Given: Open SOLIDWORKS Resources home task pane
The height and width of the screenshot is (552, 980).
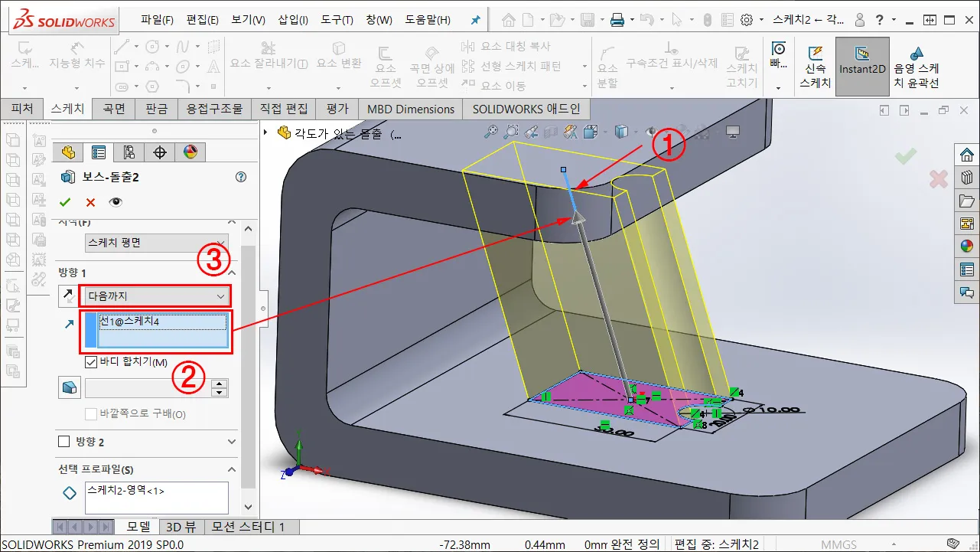Looking at the screenshot, I should (967, 155).
